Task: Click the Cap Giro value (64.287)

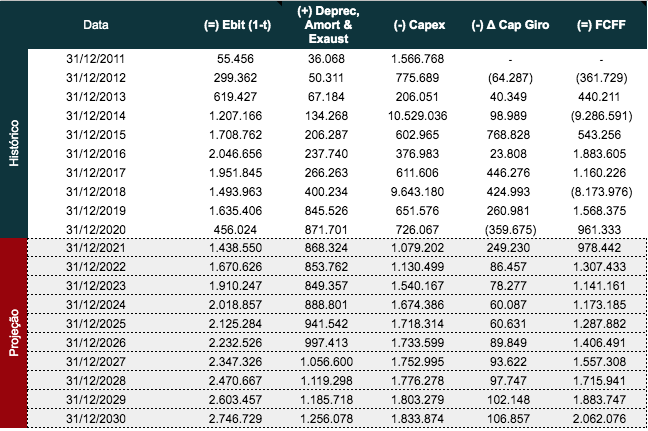Action: pyautogui.click(x=509, y=77)
